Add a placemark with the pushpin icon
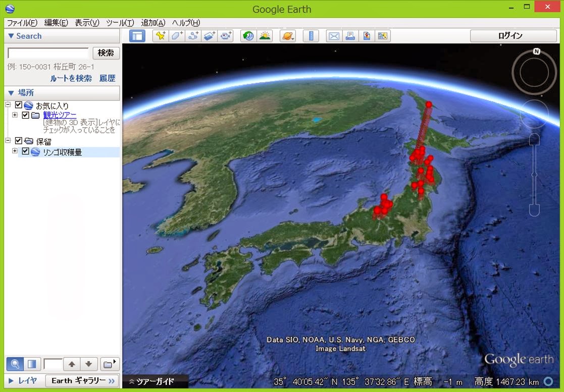564x392 pixels. coord(161,36)
